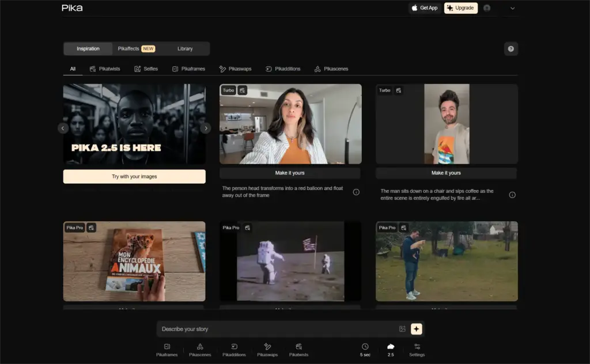Open the Settings sliders icon
Viewport: 590px width, 364px height.
(x=417, y=347)
